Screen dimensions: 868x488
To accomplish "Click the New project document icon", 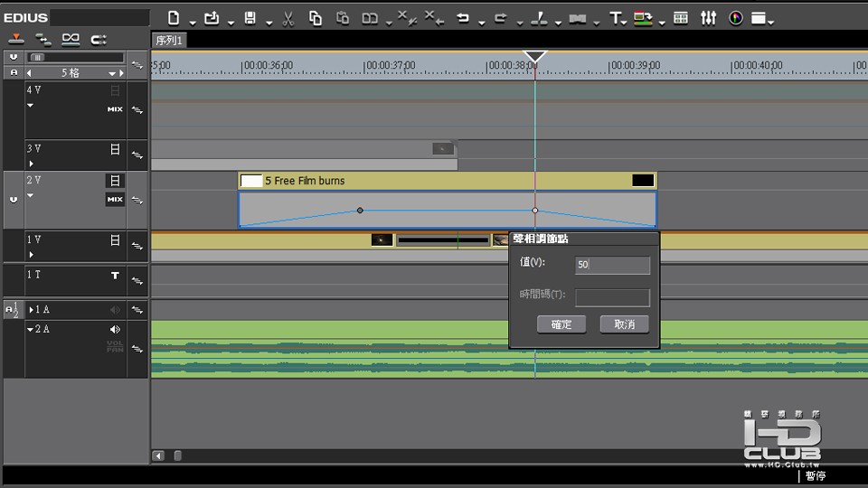I will coord(174,18).
